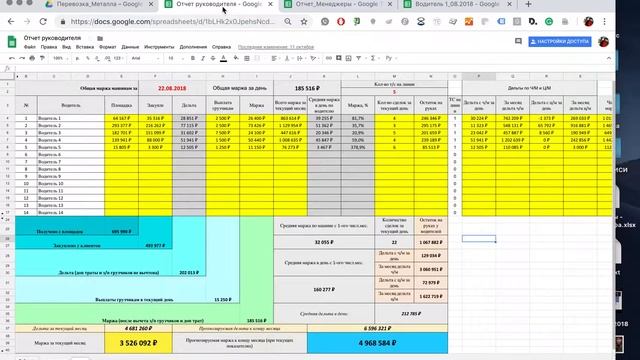Move document using folder icon
The width and height of the screenshot is (640, 360).
100,38
